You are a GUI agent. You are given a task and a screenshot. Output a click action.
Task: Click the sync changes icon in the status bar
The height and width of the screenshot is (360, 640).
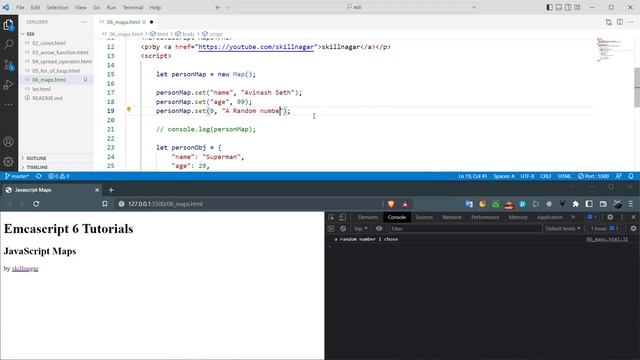pyautogui.click(x=38, y=176)
